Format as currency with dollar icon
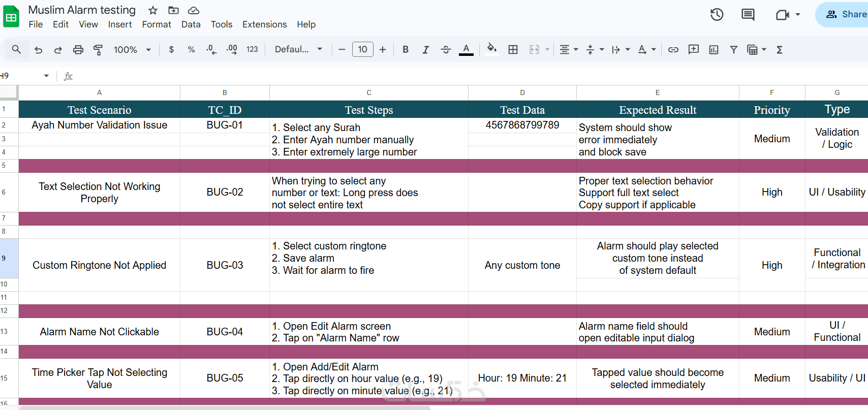The width and height of the screenshot is (868, 410). click(x=171, y=49)
